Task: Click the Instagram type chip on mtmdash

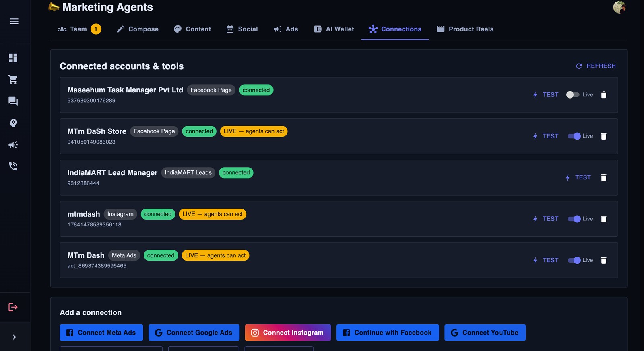Action: (x=120, y=214)
